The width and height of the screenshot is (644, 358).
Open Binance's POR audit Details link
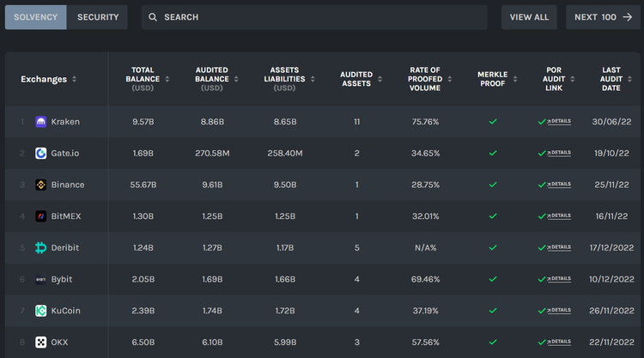point(559,185)
